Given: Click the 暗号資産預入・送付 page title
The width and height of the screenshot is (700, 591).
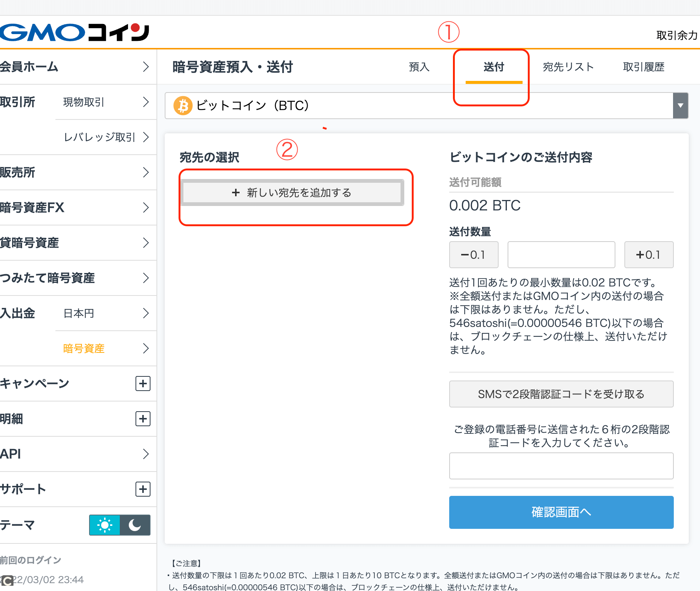Looking at the screenshot, I should coord(232,67).
